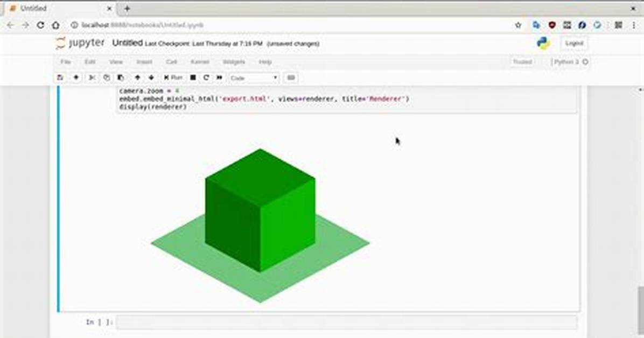The image size is (644, 338).
Task: Select the Untitled browser tab
Action: 60,8
